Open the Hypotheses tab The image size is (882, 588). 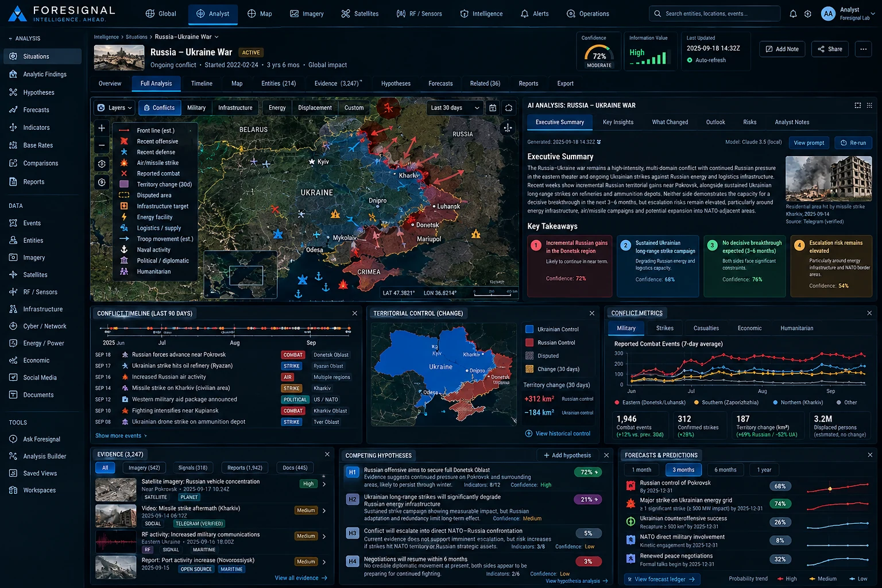[396, 84]
